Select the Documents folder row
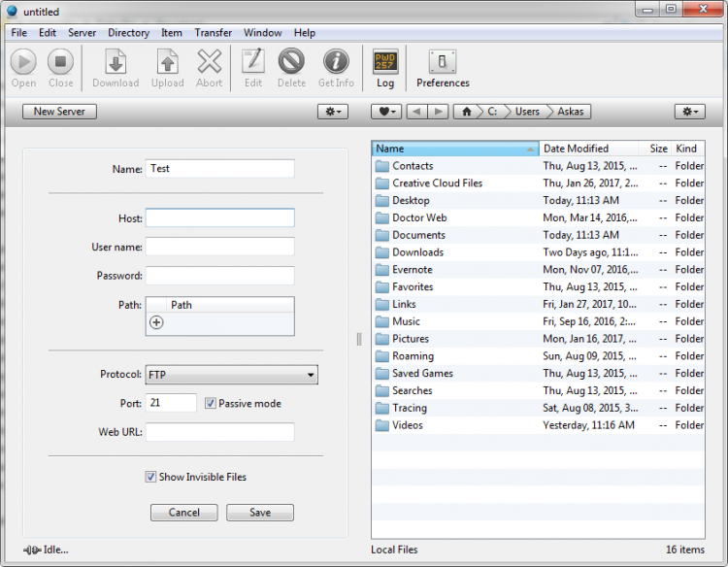Image resolution: width=728 pixels, height=567 pixels. pyautogui.click(x=539, y=235)
